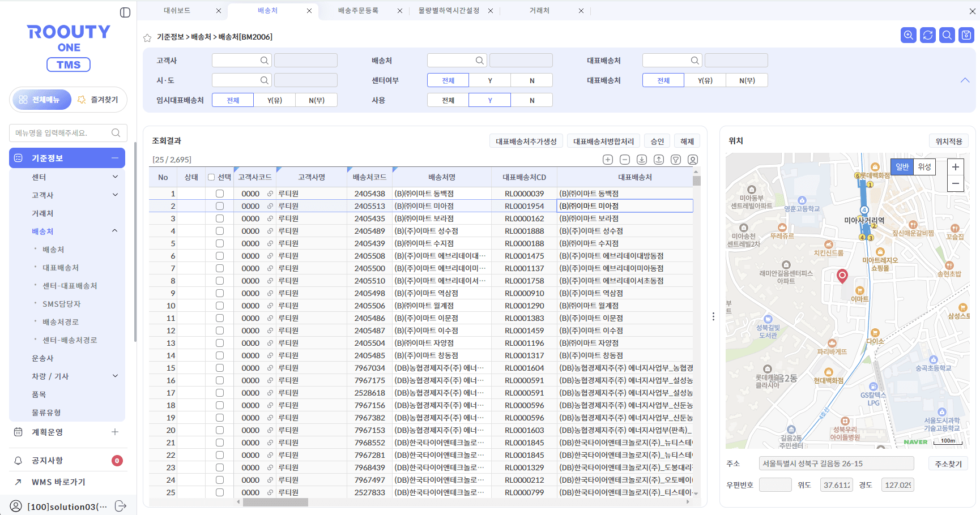980x515 pixels.
Task: Open the 배송주문등록 tab
Action: 358,11
